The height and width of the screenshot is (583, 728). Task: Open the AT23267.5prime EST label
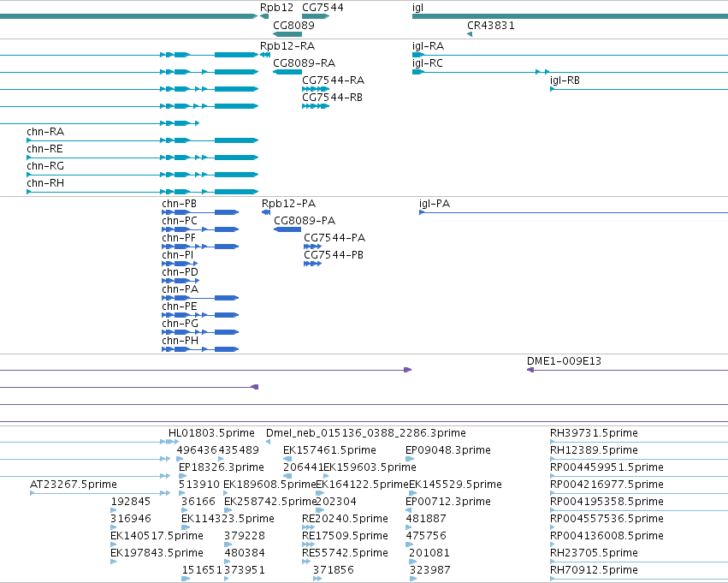tap(74, 485)
